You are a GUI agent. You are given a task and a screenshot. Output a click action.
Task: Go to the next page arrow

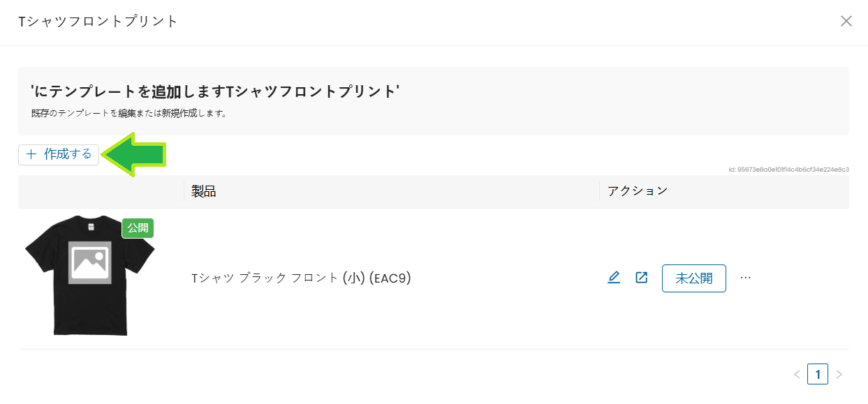click(x=839, y=375)
